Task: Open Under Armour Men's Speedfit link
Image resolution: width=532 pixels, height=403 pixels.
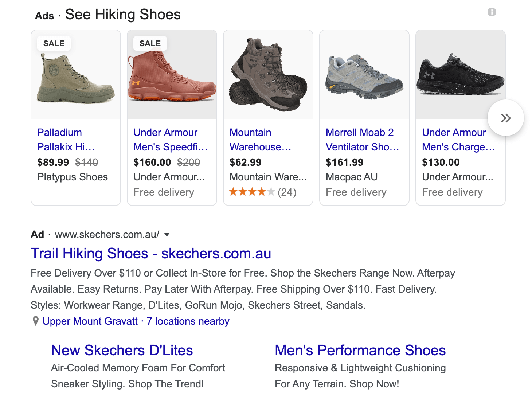Action: 171,140
